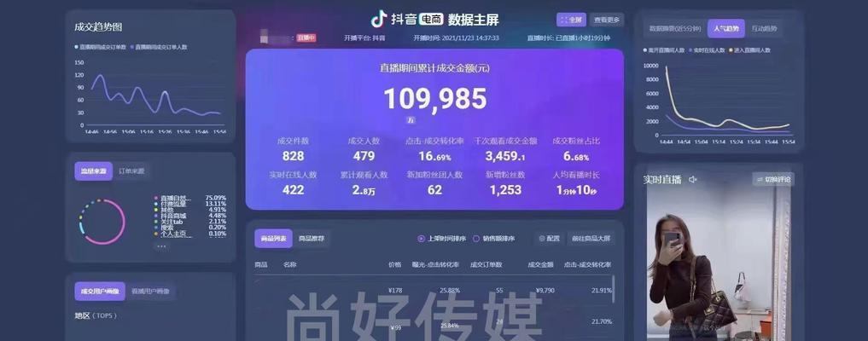Select 上架时间排序 radio option
The width and height of the screenshot is (868, 341).
click(x=442, y=239)
